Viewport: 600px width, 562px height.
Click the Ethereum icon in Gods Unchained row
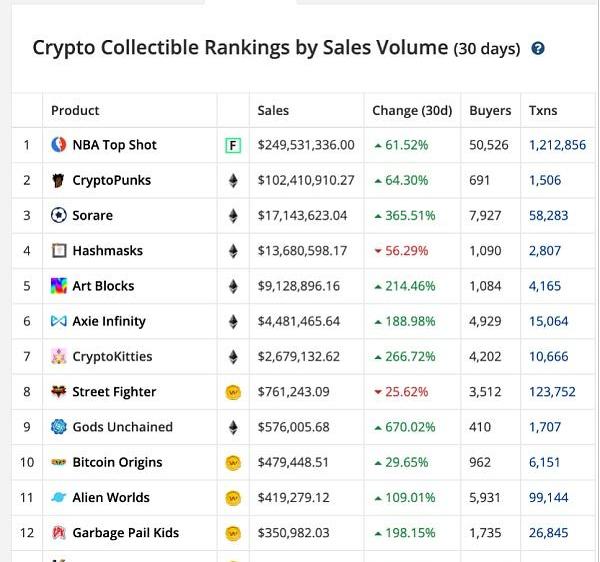pyautogui.click(x=234, y=427)
